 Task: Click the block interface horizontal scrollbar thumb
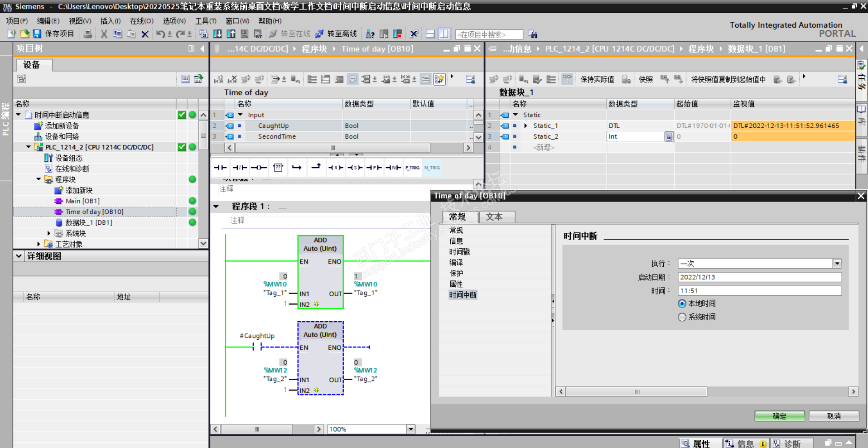tap(333, 148)
